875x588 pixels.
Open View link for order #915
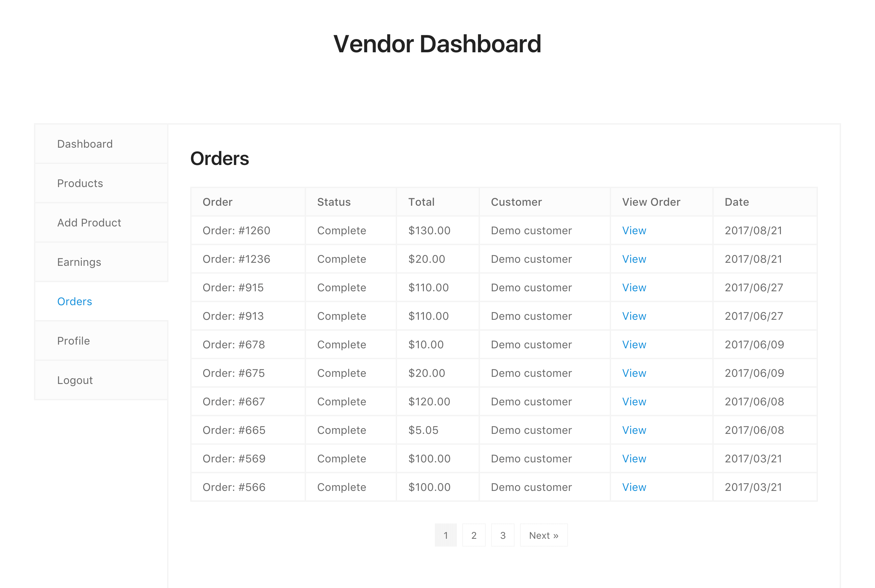(x=634, y=288)
